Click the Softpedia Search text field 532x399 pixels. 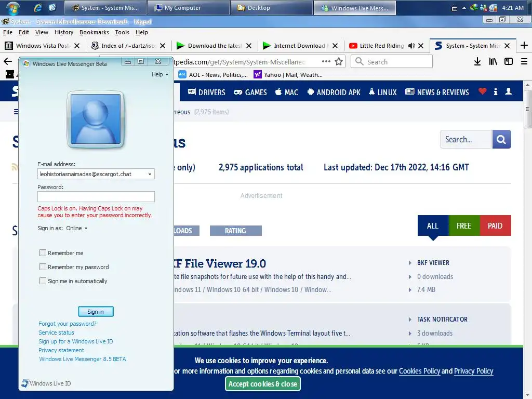[x=466, y=139]
